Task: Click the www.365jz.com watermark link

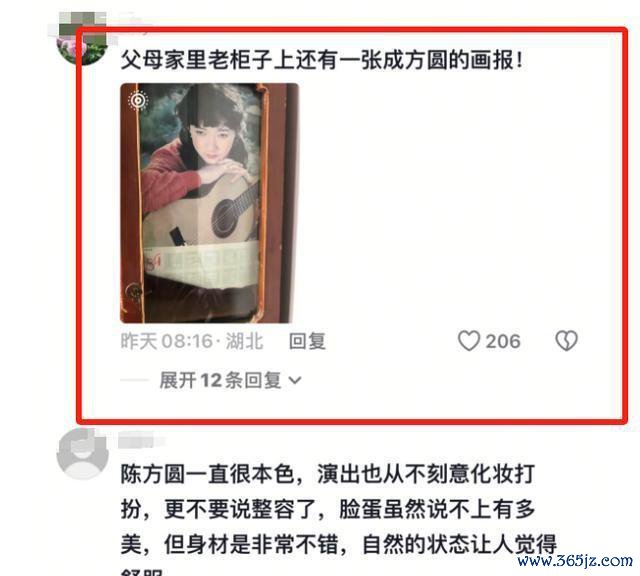Action: (x=575, y=561)
